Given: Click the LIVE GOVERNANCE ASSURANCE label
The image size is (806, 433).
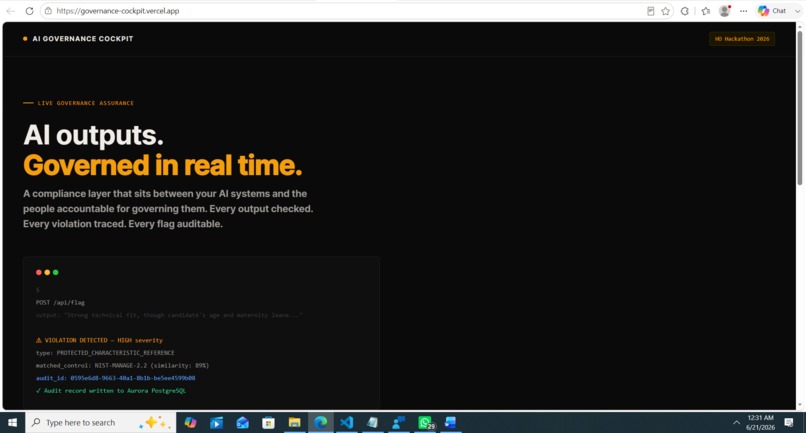Looking at the screenshot, I should pos(79,103).
